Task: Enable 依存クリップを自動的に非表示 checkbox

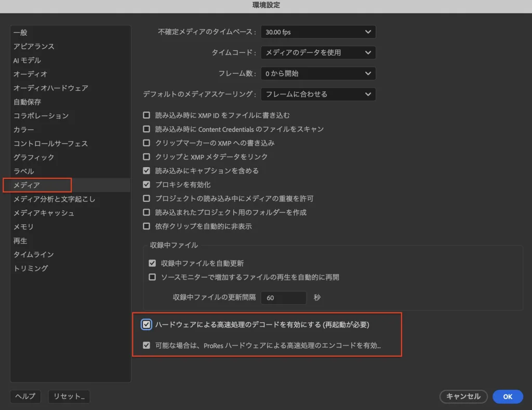Action: click(x=147, y=226)
